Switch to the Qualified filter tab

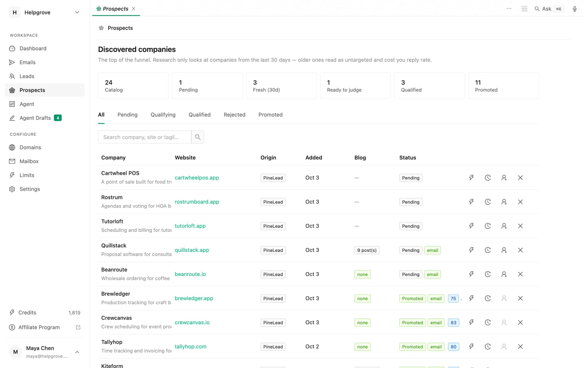[200, 115]
